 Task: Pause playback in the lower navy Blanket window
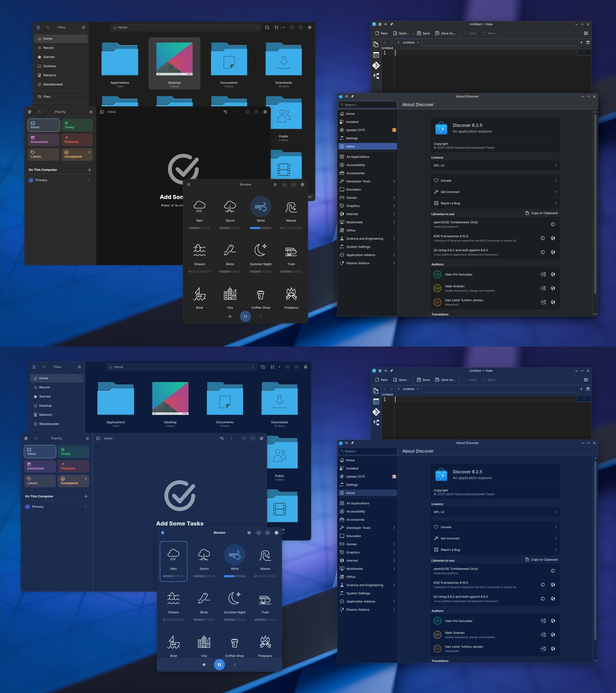click(x=219, y=664)
